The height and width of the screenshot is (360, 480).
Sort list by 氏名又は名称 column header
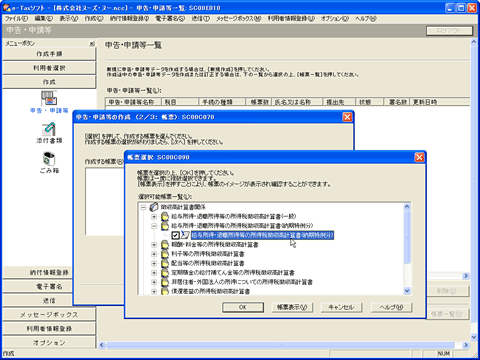[297, 102]
